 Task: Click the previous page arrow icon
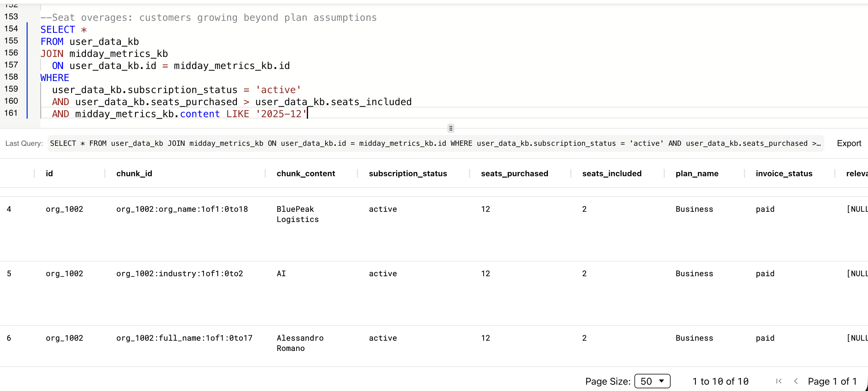[796, 381]
